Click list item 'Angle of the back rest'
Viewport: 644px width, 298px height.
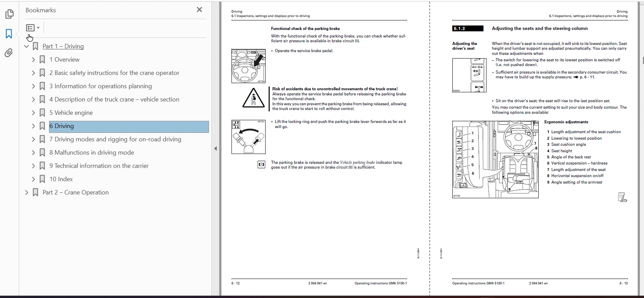pos(571,157)
